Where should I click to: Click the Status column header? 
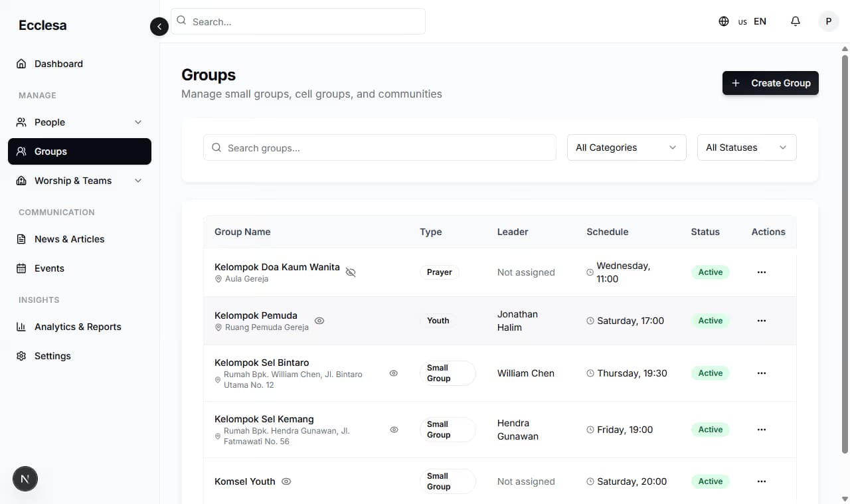(x=705, y=232)
